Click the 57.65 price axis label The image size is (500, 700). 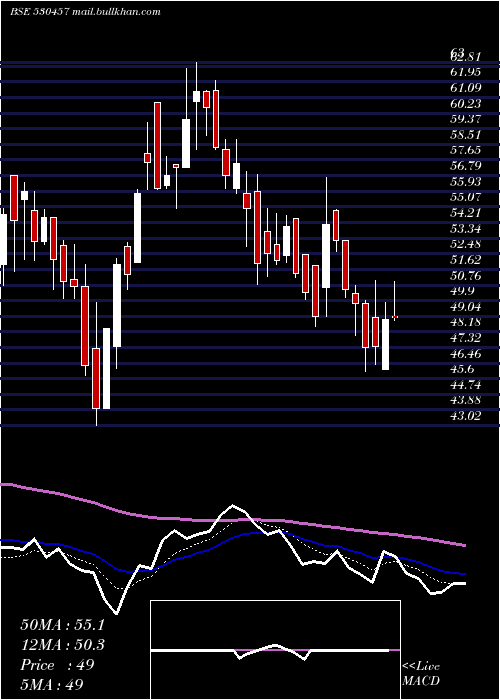click(x=466, y=150)
